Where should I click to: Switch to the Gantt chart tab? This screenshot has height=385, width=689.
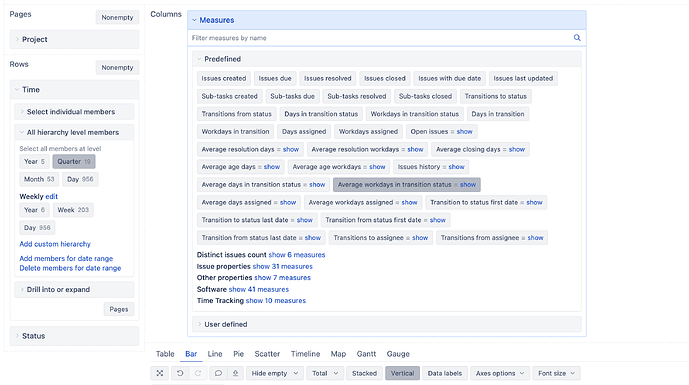(x=366, y=354)
